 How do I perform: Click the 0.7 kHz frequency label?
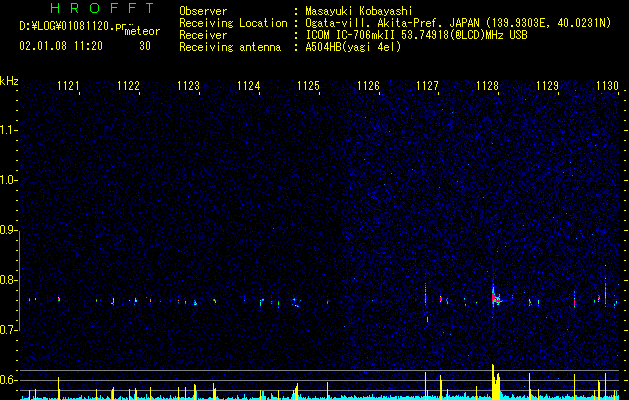(x=8, y=330)
